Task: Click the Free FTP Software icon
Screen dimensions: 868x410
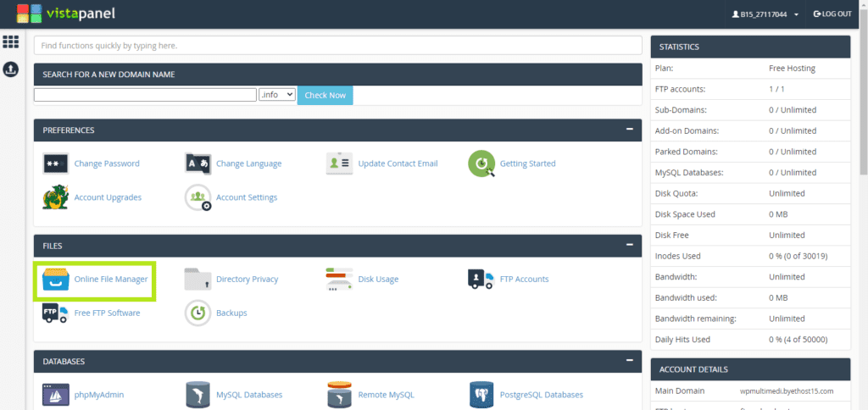Action: coord(55,313)
